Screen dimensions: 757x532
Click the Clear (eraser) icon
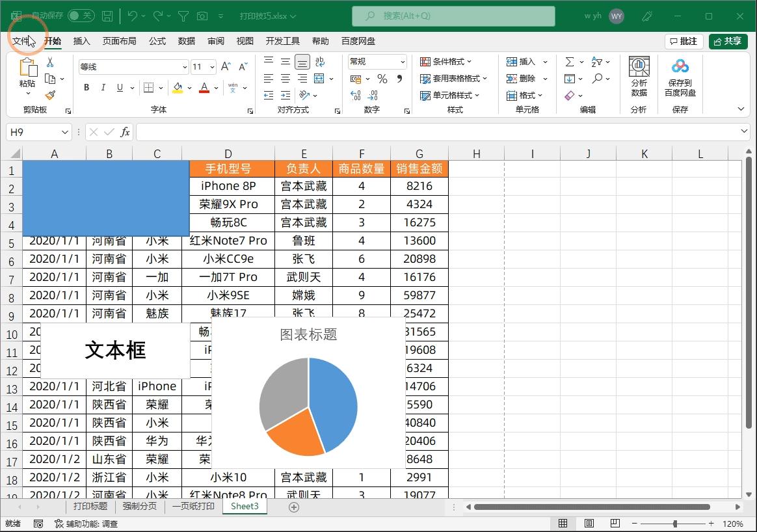pyautogui.click(x=570, y=95)
